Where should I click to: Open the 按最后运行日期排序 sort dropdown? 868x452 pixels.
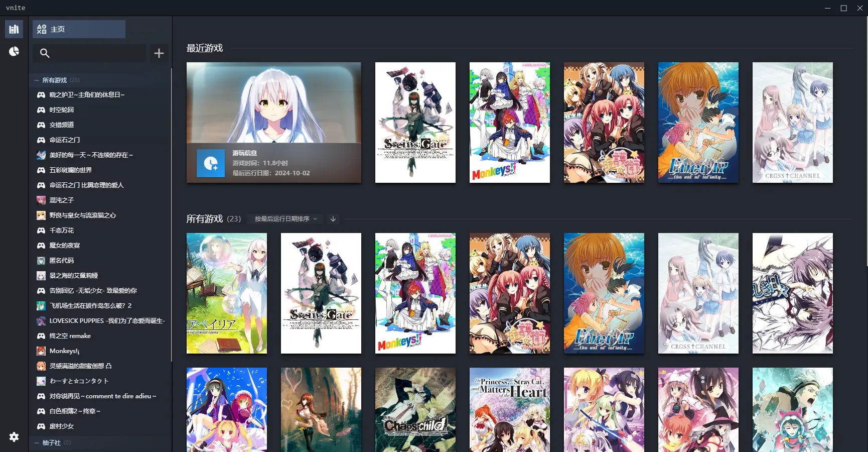[x=286, y=219]
